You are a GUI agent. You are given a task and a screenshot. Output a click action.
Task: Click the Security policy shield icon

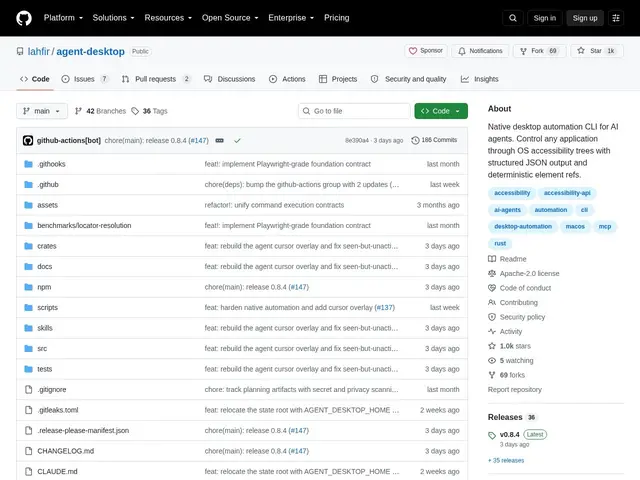pyautogui.click(x=492, y=317)
